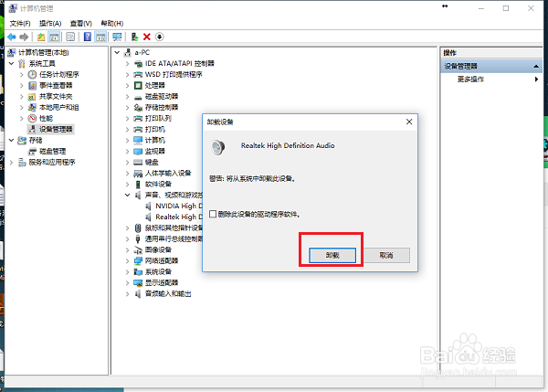Select 打印机 device category
Viewport: 548px width, 392px height.
click(x=155, y=130)
